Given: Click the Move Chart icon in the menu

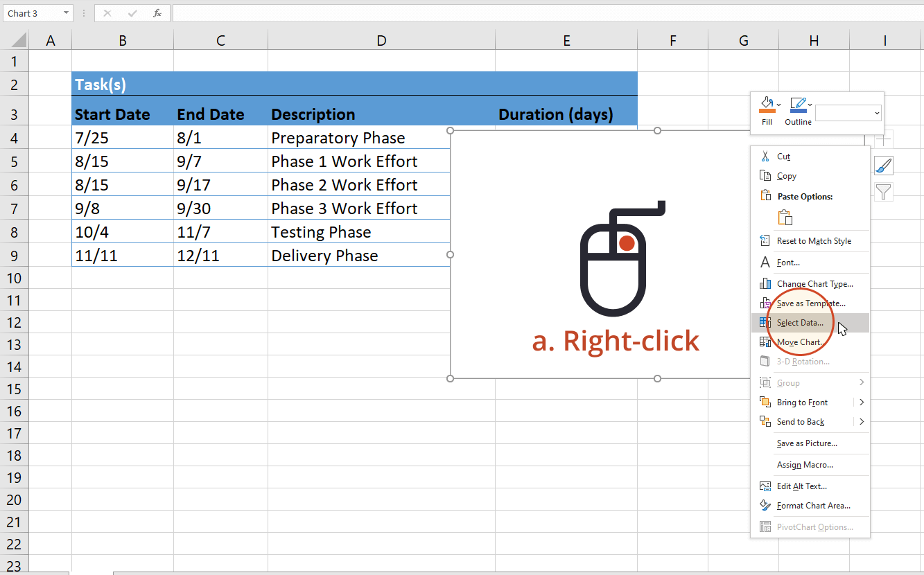Looking at the screenshot, I should [x=766, y=342].
